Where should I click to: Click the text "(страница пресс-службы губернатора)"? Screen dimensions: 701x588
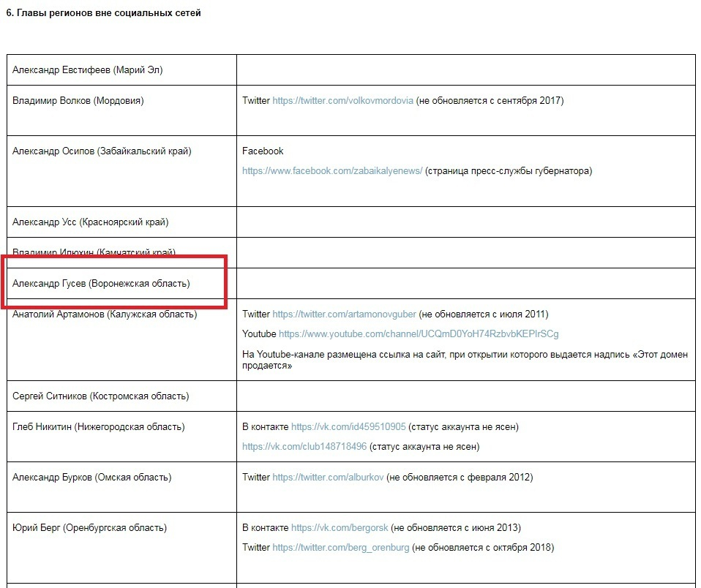tap(509, 171)
